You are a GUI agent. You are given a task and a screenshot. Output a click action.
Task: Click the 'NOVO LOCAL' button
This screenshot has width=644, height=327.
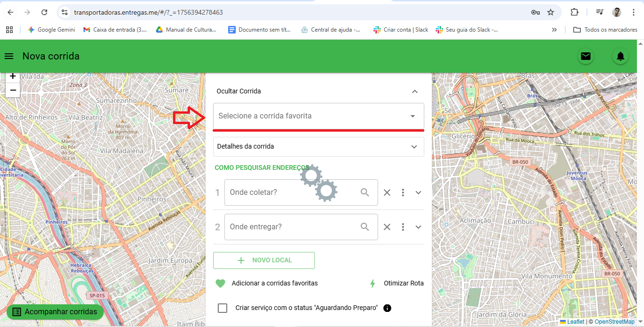pyautogui.click(x=264, y=260)
